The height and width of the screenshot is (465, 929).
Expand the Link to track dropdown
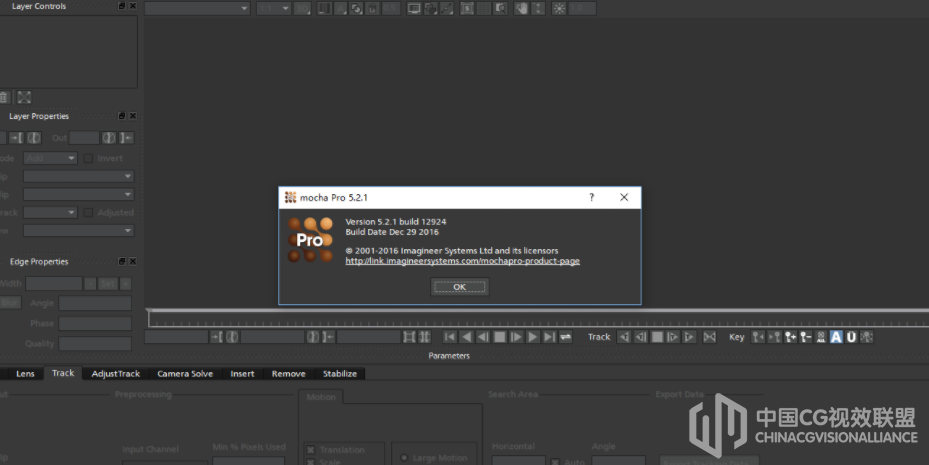(x=50, y=212)
